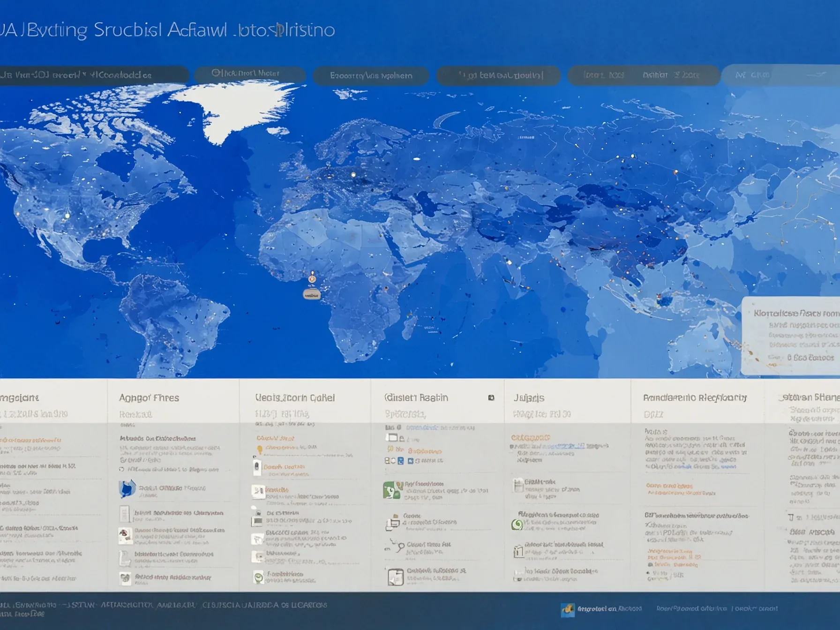840x630 pixels.
Task: Click the small square icon in fourth column header
Action: coord(491,397)
